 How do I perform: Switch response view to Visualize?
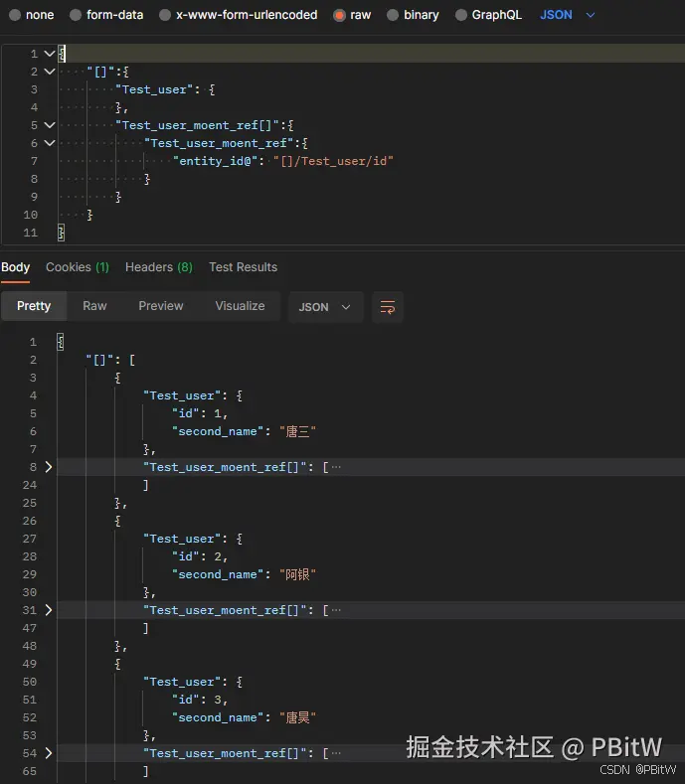[x=241, y=306]
